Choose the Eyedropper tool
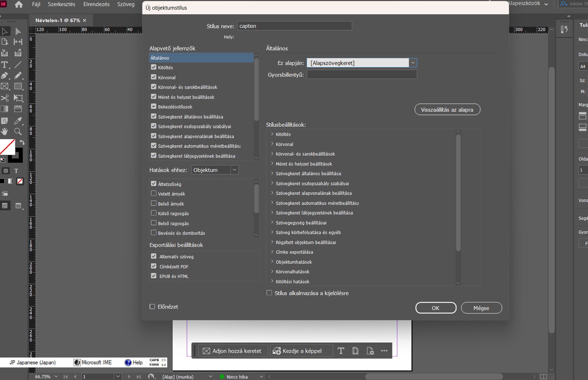 [18, 121]
